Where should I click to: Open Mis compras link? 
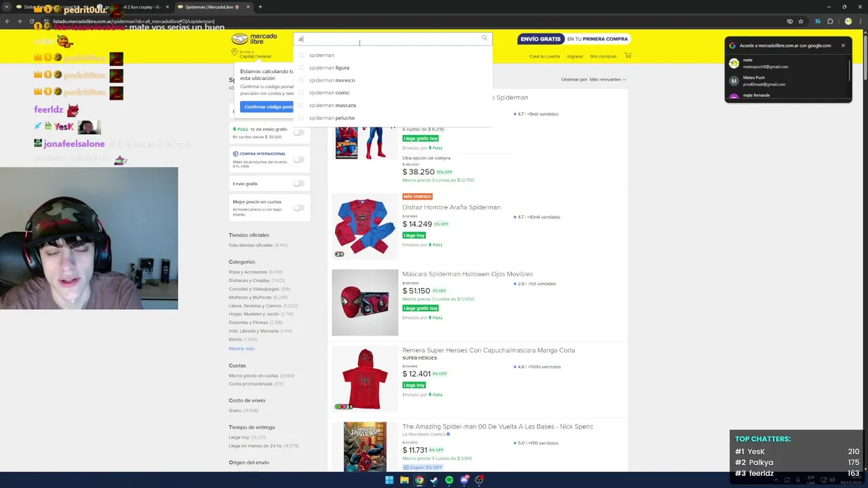point(604,56)
